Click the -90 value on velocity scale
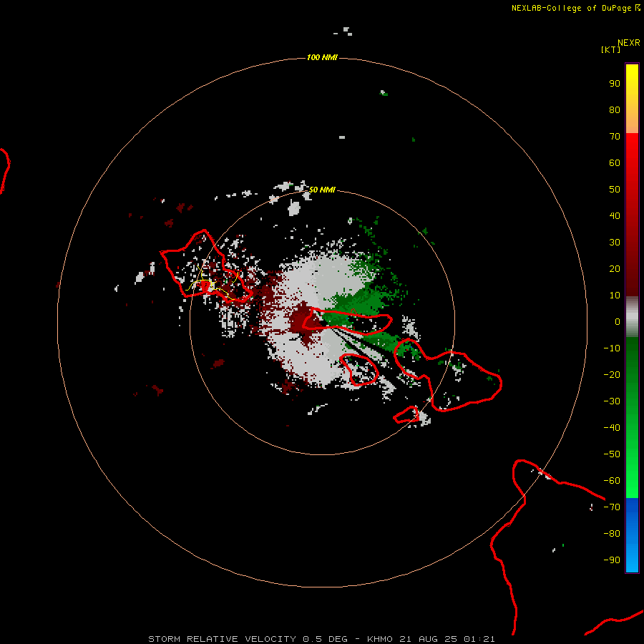644x644 pixels. click(612, 560)
